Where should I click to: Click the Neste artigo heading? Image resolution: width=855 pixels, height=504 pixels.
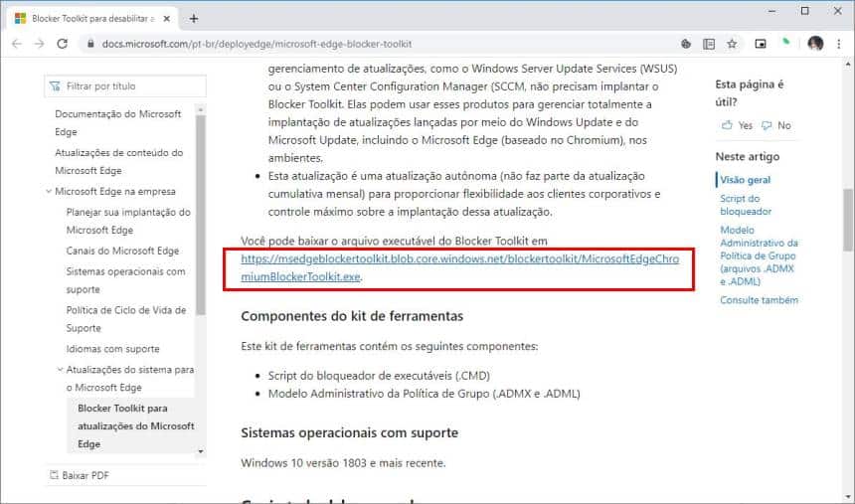click(747, 156)
